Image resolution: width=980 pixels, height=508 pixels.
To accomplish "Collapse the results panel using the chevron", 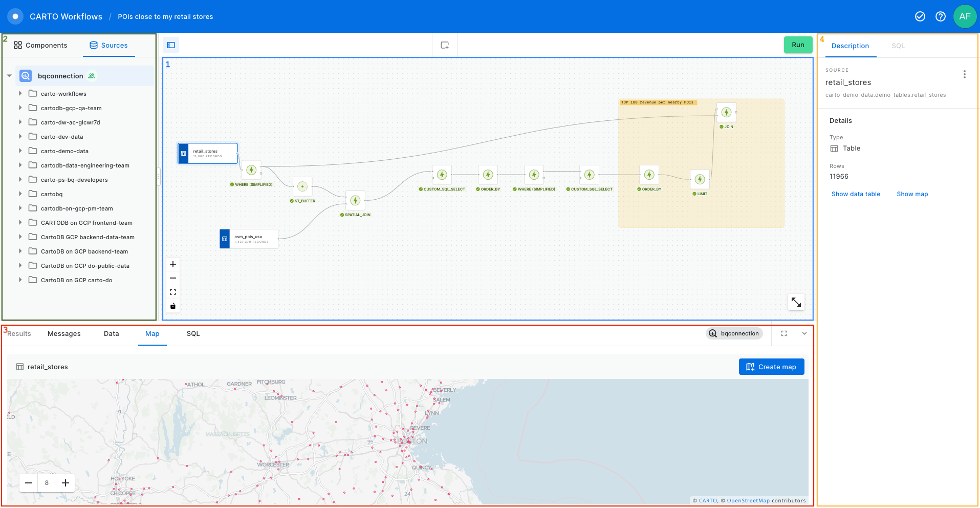I will tap(804, 333).
